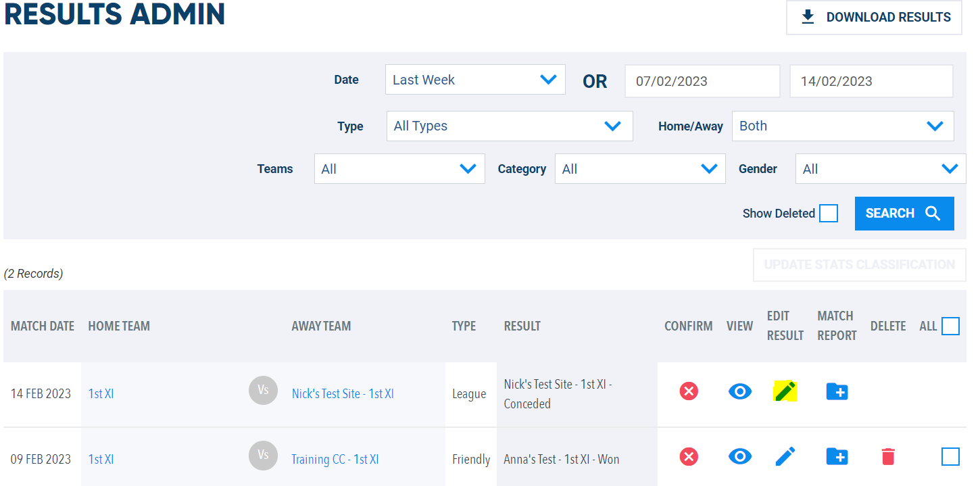
Task: Click the start date field showing 07/02/2023
Action: point(702,80)
